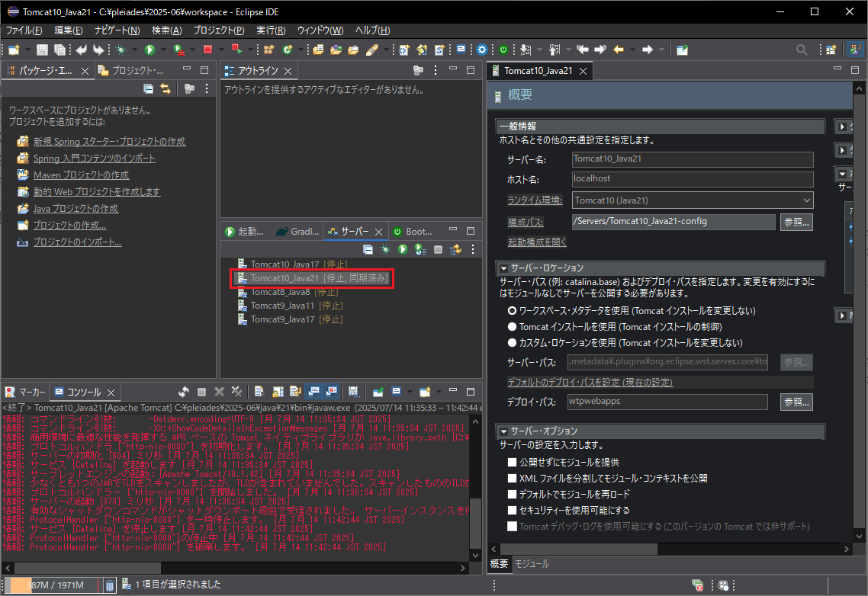Switch to the モジュール tab at bottom

[532, 564]
